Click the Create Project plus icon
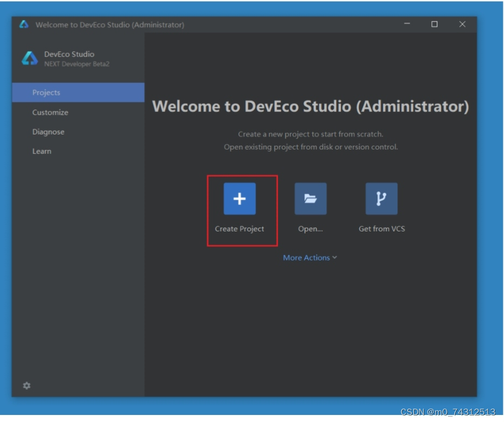504x422 pixels. coord(240,199)
